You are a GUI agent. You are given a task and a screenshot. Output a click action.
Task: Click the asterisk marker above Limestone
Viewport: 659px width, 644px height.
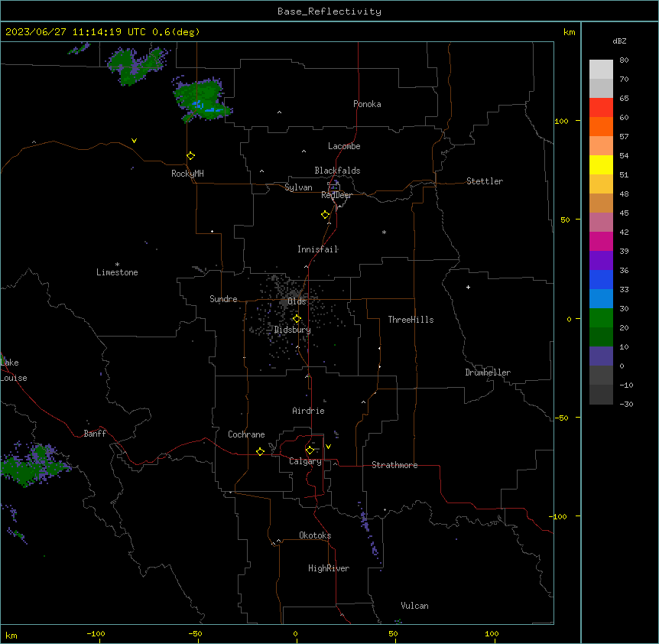117,265
